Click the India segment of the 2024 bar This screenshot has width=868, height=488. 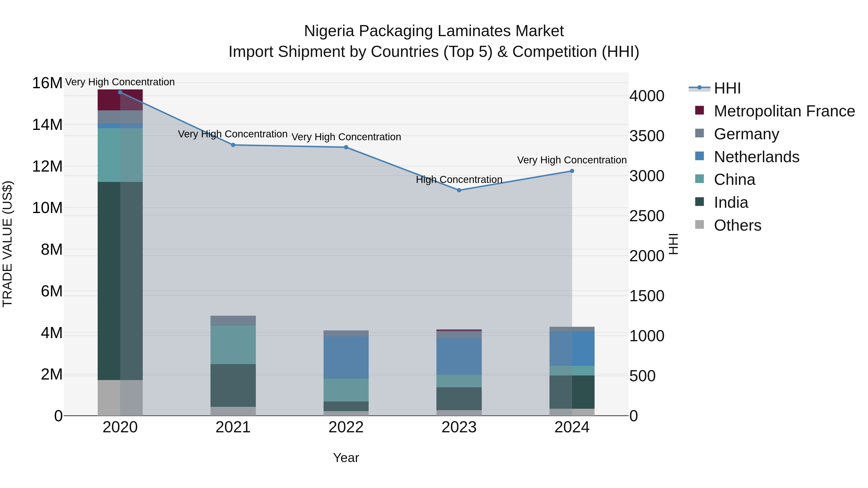click(x=572, y=392)
